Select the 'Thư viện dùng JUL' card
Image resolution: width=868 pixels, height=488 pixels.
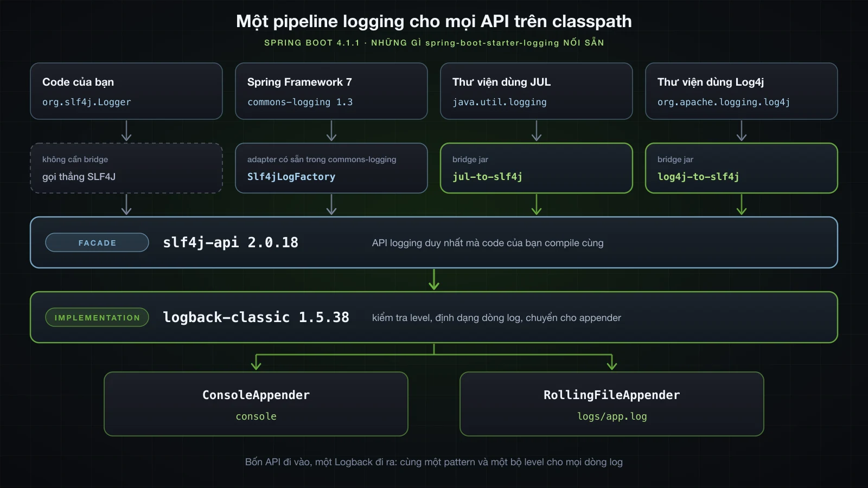click(537, 91)
